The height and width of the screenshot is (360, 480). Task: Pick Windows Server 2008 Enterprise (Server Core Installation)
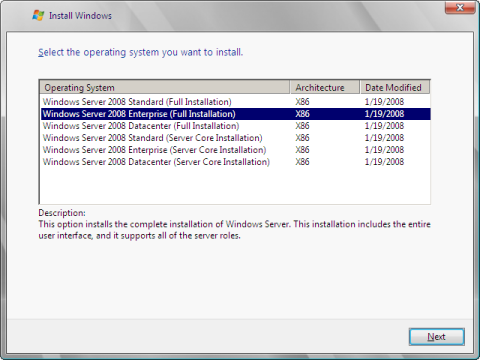[x=235, y=150]
